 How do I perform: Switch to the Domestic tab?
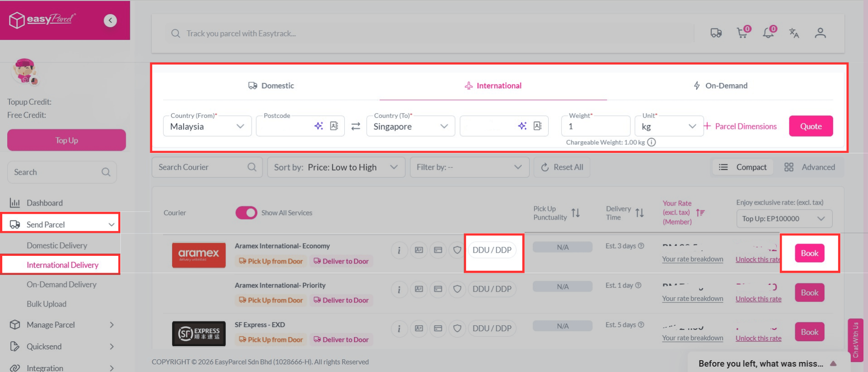click(x=271, y=86)
